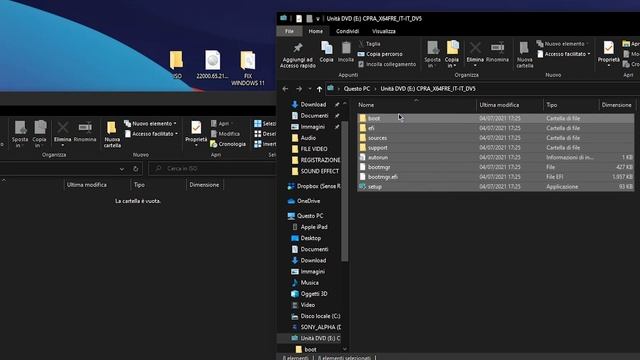
Task: Click Proprietà icon in DVD window
Action: pyautogui.click(x=609, y=48)
